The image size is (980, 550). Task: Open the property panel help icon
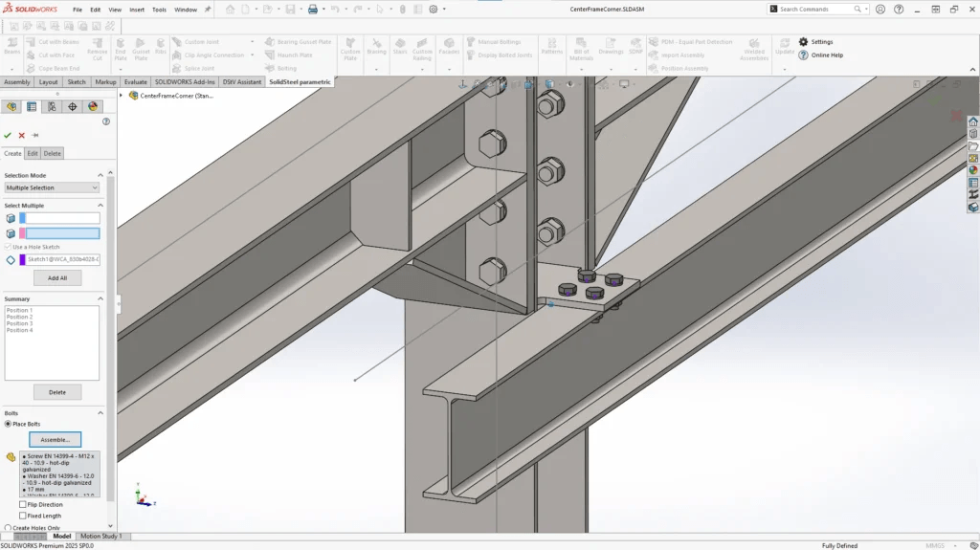[106, 121]
